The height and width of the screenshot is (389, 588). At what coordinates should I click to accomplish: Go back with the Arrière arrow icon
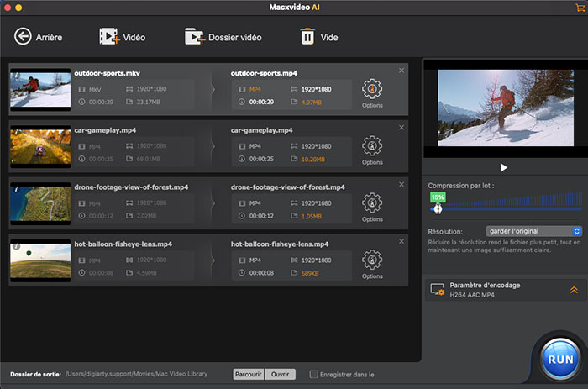tap(23, 37)
